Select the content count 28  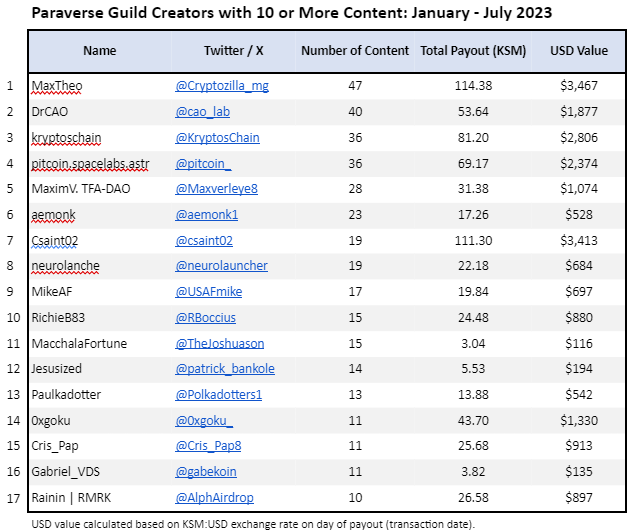[355, 189]
